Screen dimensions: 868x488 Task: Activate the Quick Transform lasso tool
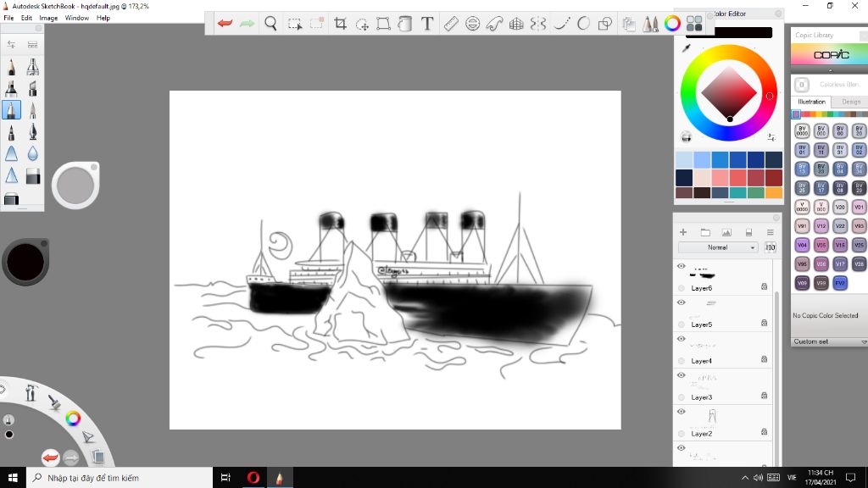point(361,23)
